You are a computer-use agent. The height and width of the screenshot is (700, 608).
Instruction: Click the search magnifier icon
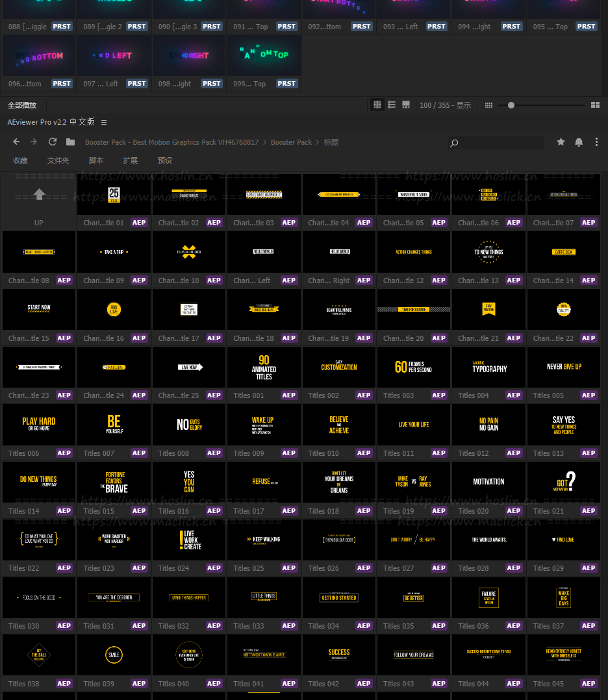pos(454,143)
